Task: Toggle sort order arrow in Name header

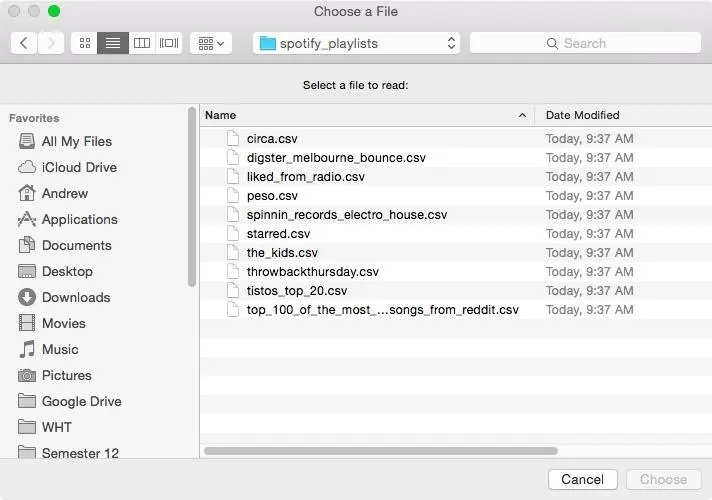Action: (x=522, y=115)
